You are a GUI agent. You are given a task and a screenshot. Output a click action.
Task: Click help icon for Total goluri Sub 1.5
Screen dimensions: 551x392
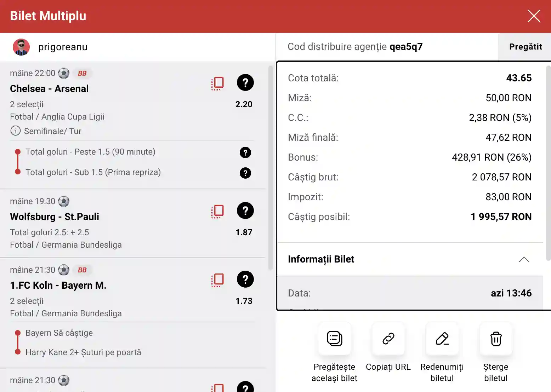245,173
